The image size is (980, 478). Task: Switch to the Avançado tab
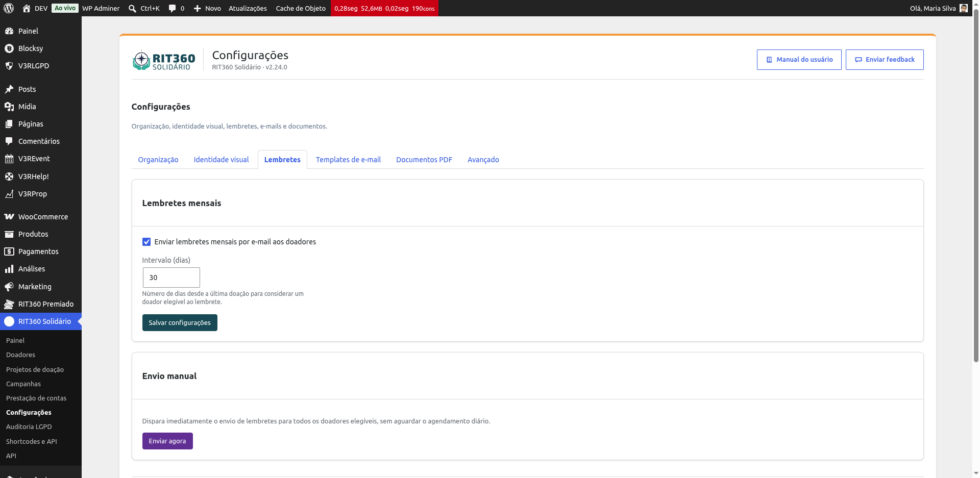coord(483,160)
